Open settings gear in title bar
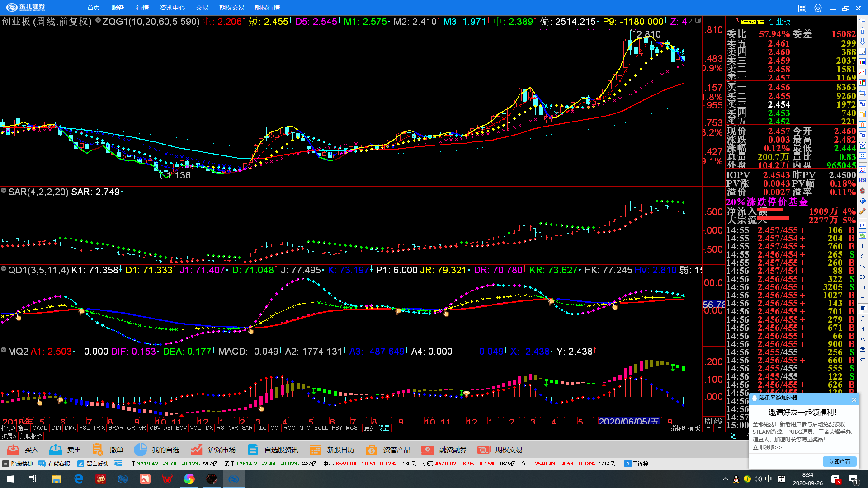 (818, 8)
